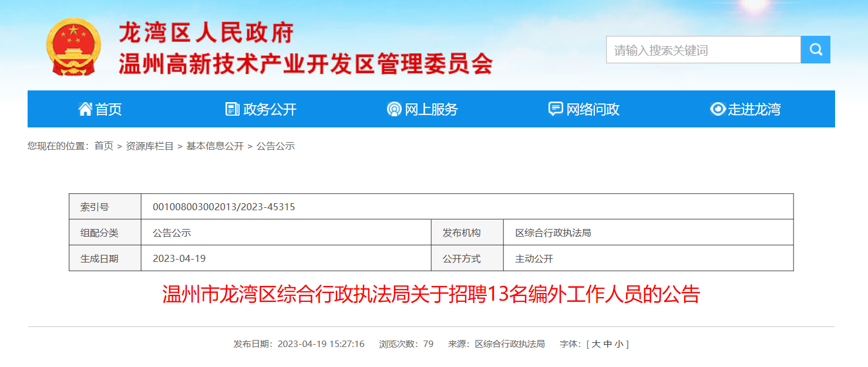Click the 走进龙湾 eye icon
The width and height of the screenshot is (868, 367).
click(718, 109)
